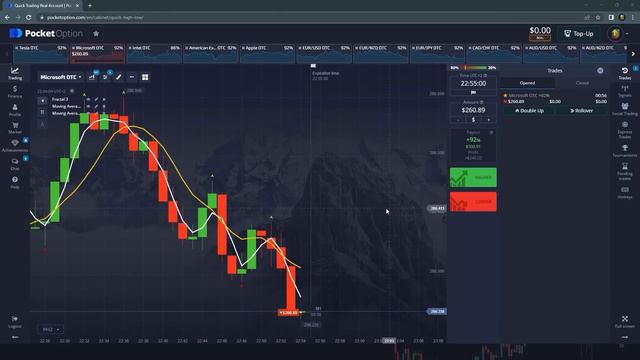Image resolution: width=640 pixels, height=360 pixels.
Task: Select the Apple OTC asset tab
Action: [267, 53]
